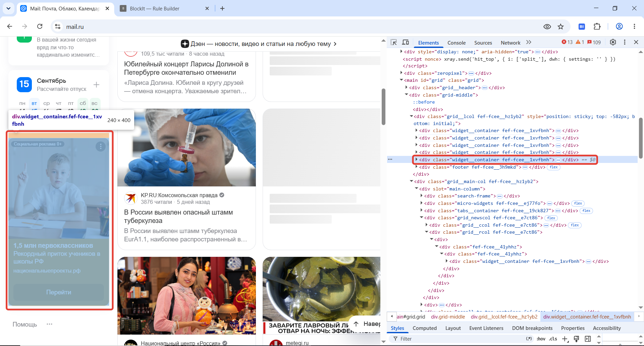Add new style rule with plus icon
Image resolution: width=644 pixels, height=346 pixels.
(565, 339)
